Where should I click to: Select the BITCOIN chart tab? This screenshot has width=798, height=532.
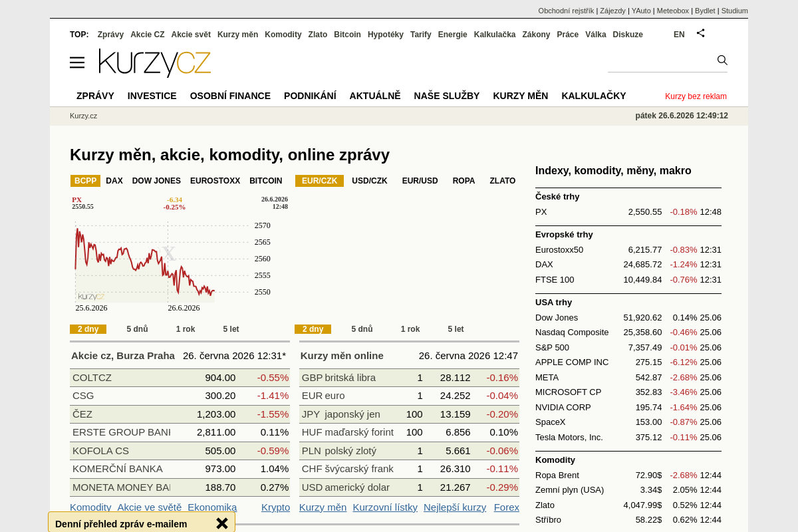point(266,181)
